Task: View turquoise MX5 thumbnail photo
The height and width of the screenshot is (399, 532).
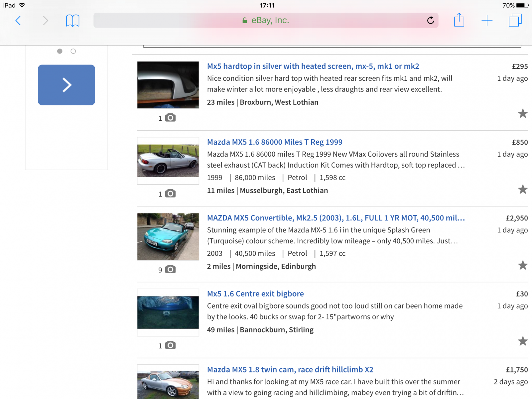Action: click(x=168, y=236)
